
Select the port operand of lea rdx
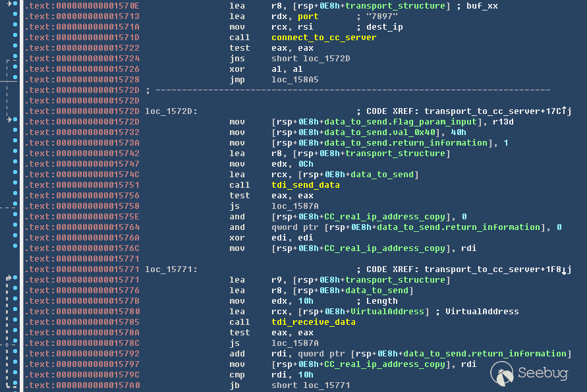(308, 16)
